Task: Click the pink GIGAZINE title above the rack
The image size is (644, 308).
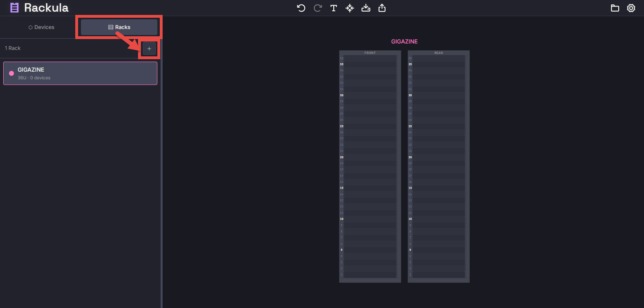Action: click(x=404, y=41)
